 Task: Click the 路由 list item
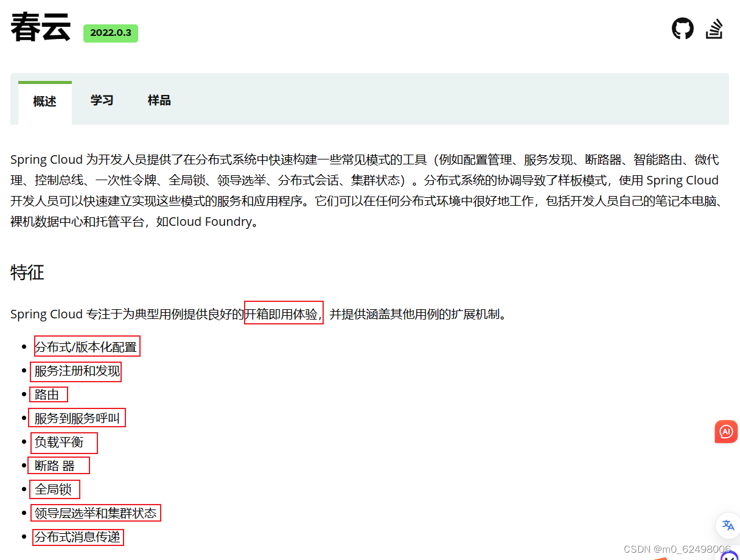click(47, 394)
